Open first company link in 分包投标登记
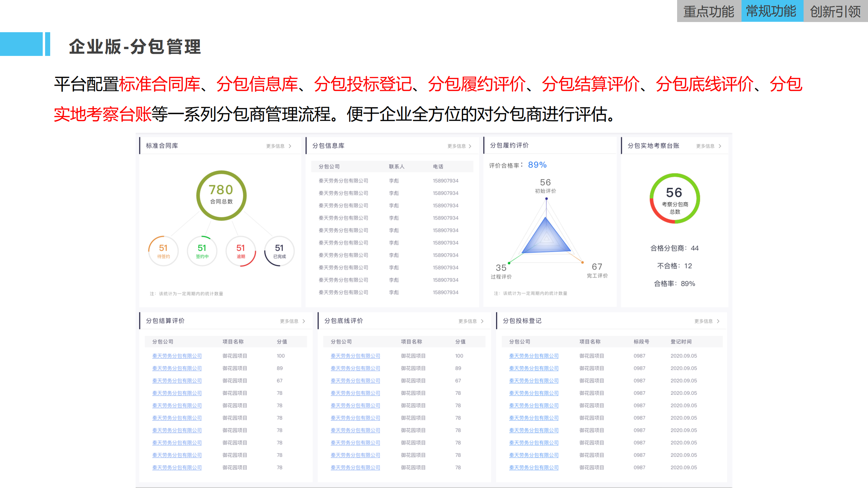Viewport: 868px width, 488px height. point(534,356)
